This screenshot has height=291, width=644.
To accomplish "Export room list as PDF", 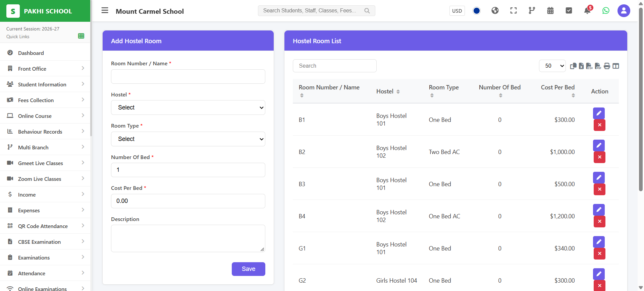I will 598,66.
